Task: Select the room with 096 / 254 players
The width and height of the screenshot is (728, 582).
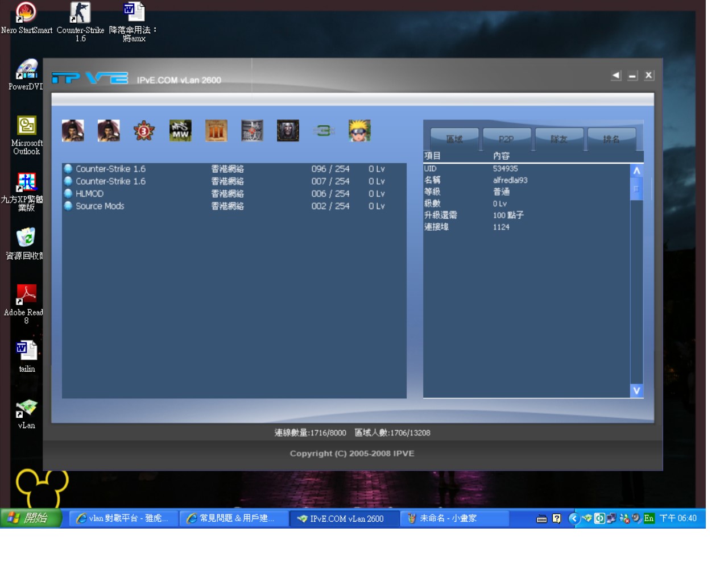Action: coord(234,169)
